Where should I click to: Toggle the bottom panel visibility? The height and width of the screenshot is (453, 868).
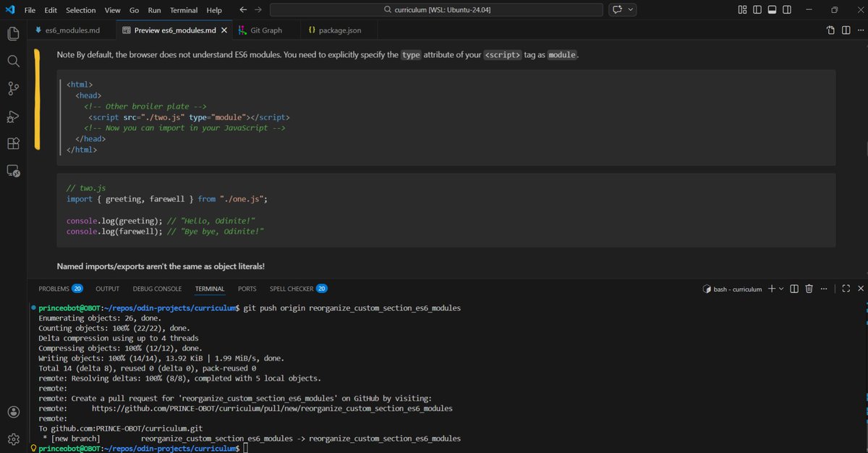[x=772, y=10]
